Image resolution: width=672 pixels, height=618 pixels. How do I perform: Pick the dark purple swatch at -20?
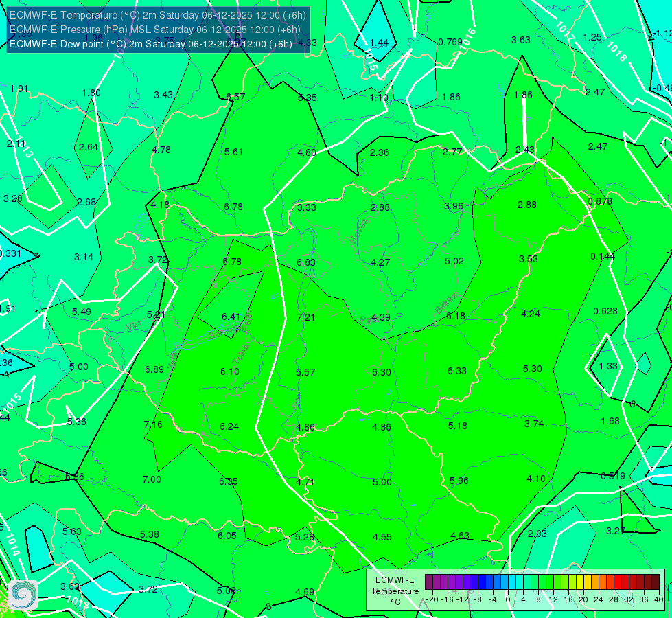click(x=429, y=582)
